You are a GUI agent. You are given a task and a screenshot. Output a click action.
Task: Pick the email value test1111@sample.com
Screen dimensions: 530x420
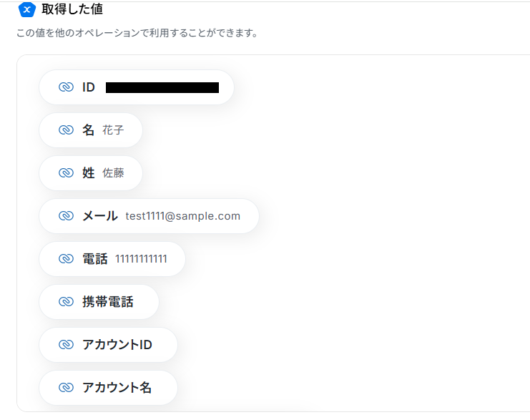click(182, 216)
